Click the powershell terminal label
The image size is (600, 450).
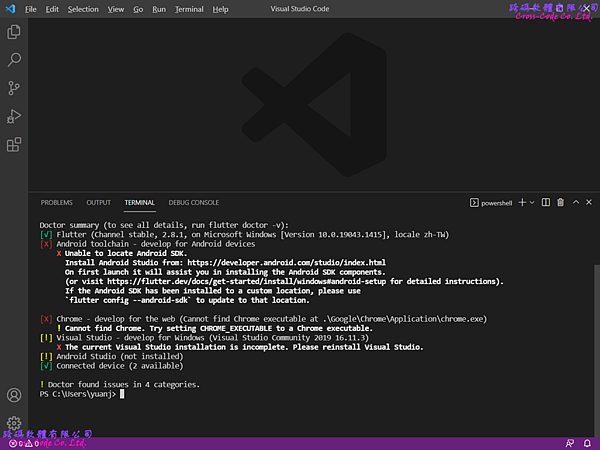tap(496, 203)
